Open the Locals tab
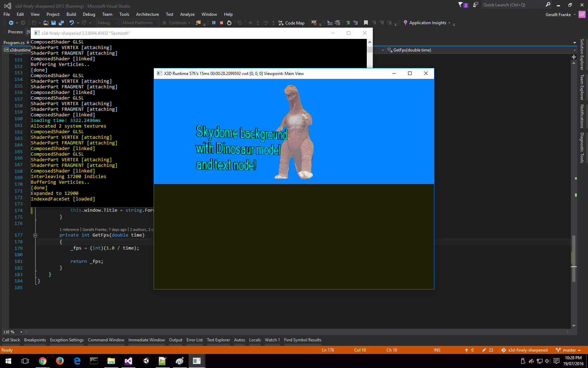The height and width of the screenshot is (368, 588). 255,340
